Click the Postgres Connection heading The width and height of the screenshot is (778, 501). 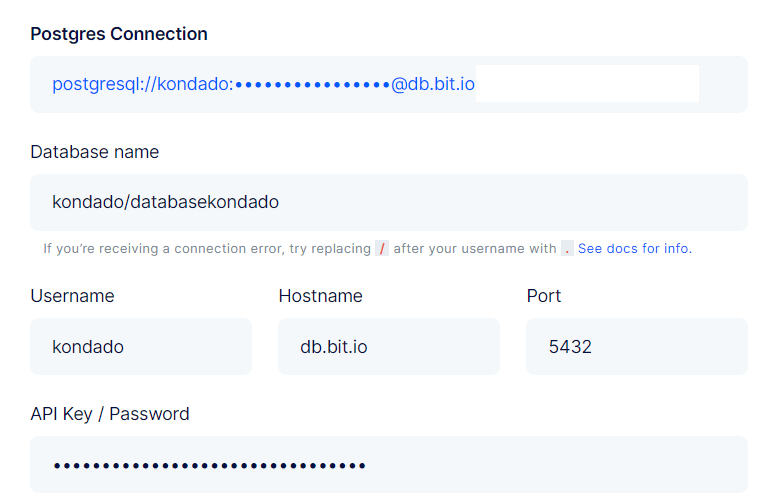[119, 34]
